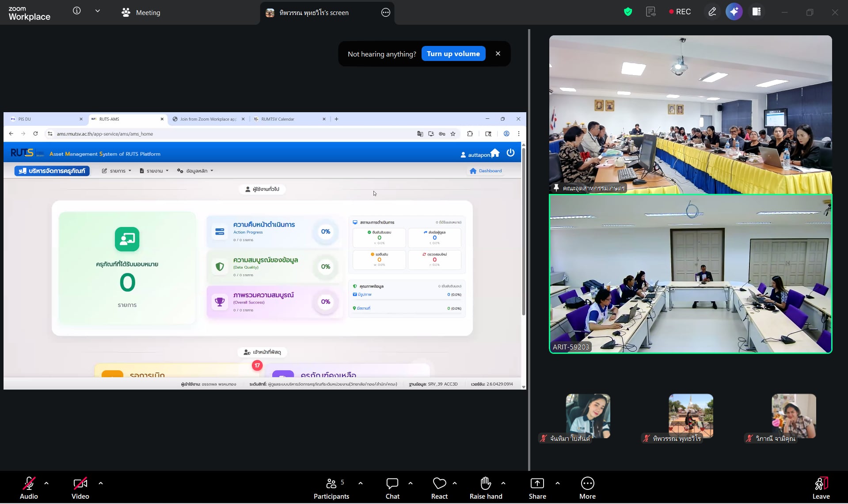Click the React heart icon

pos(439,488)
